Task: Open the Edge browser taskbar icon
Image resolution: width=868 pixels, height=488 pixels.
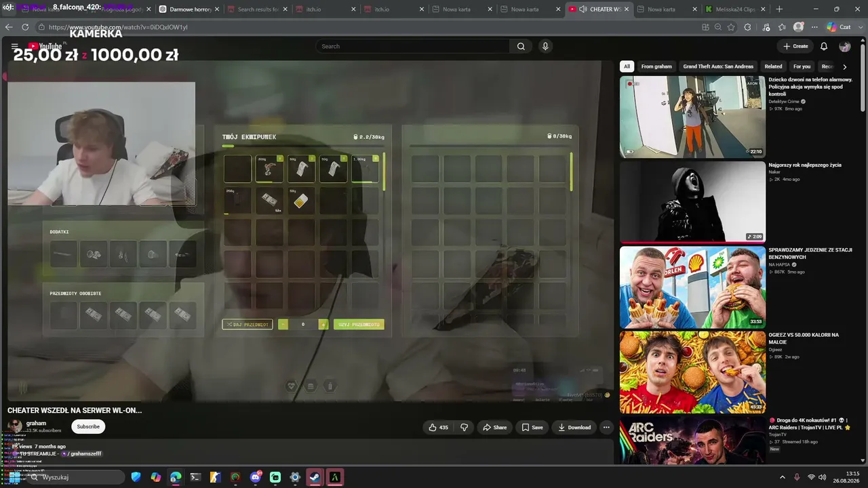Action: [x=176, y=477]
